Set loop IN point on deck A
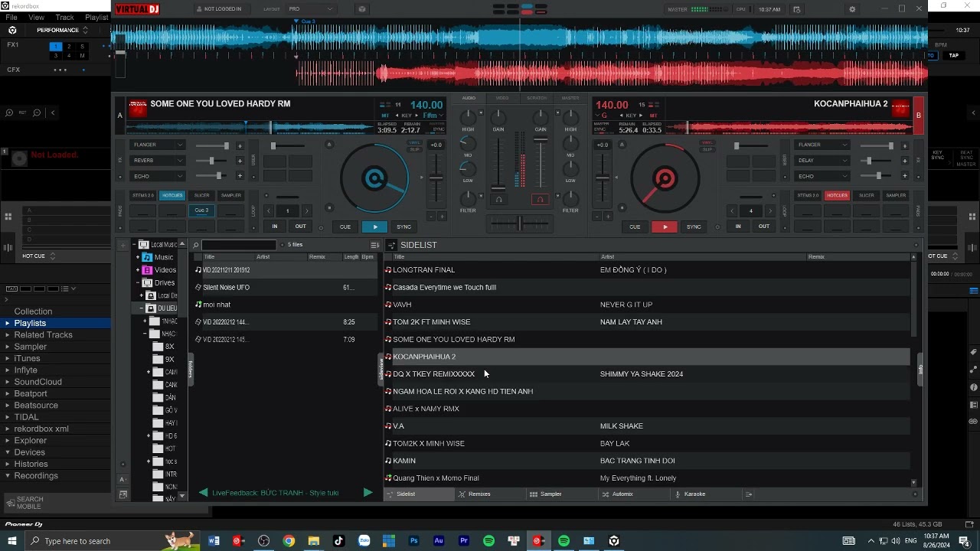This screenshot has width=980, height=551. click(x=275, y=226)
